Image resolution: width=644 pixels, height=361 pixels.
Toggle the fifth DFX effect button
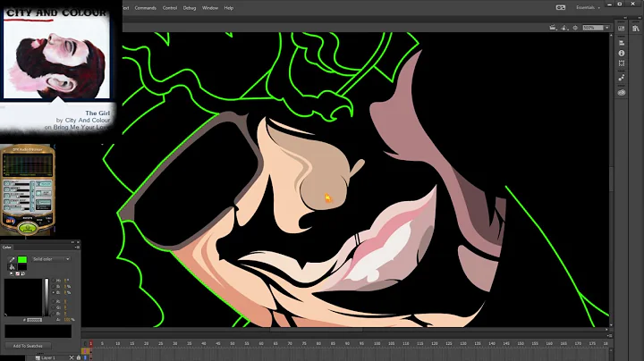7,208
